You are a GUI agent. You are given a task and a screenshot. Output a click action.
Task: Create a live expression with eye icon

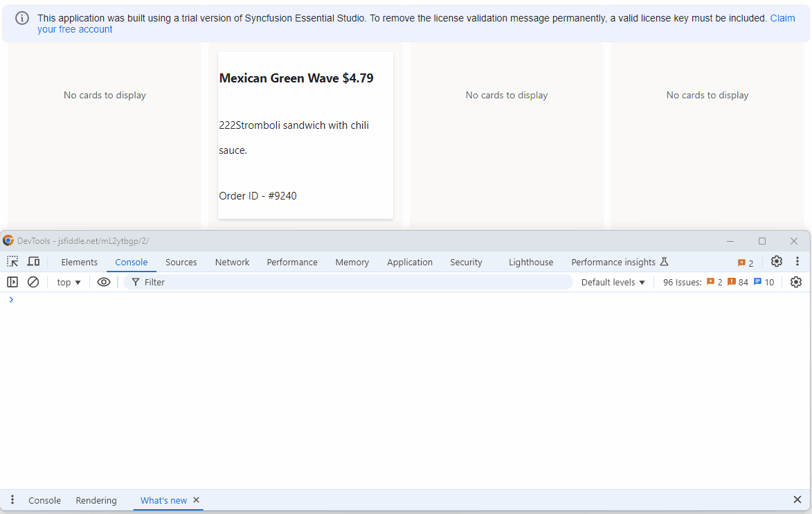tap(104, 282)
